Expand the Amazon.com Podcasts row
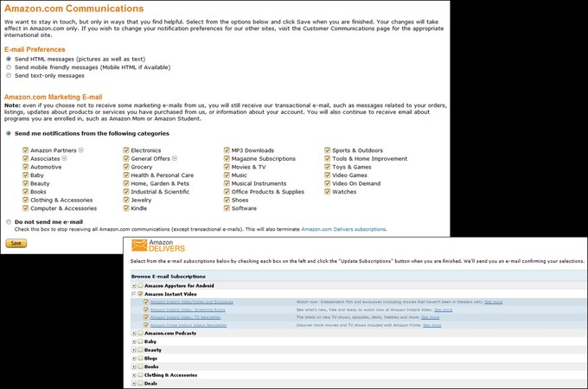The height and width of the screenshot is (389, 588). (134, 333)
